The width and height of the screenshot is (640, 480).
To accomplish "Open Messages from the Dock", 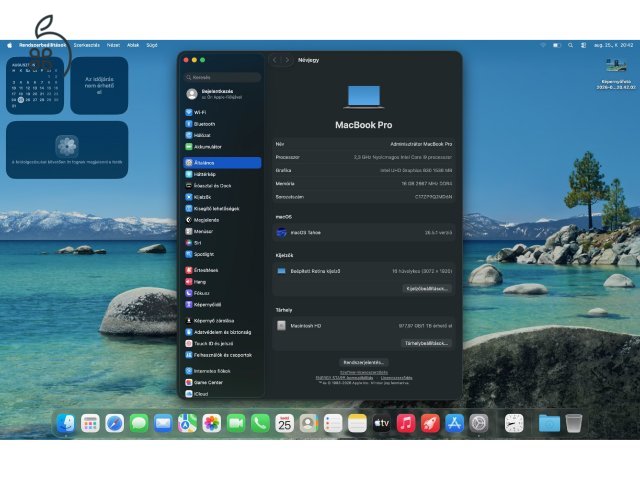I will click(x=139, y=423).
